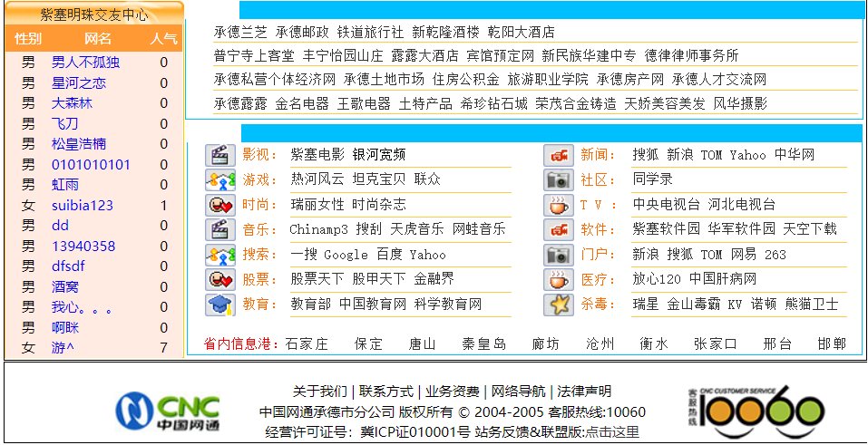Viewport: 868px width, 445px height.
Task: Click the smiley heart icon beside 时尚
Action: pyautogui.click(x=220, y=205)
